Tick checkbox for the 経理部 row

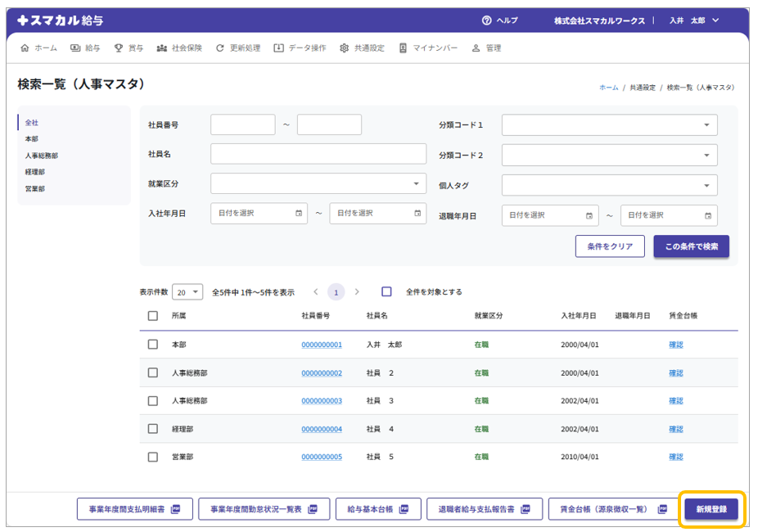(153, 429)
